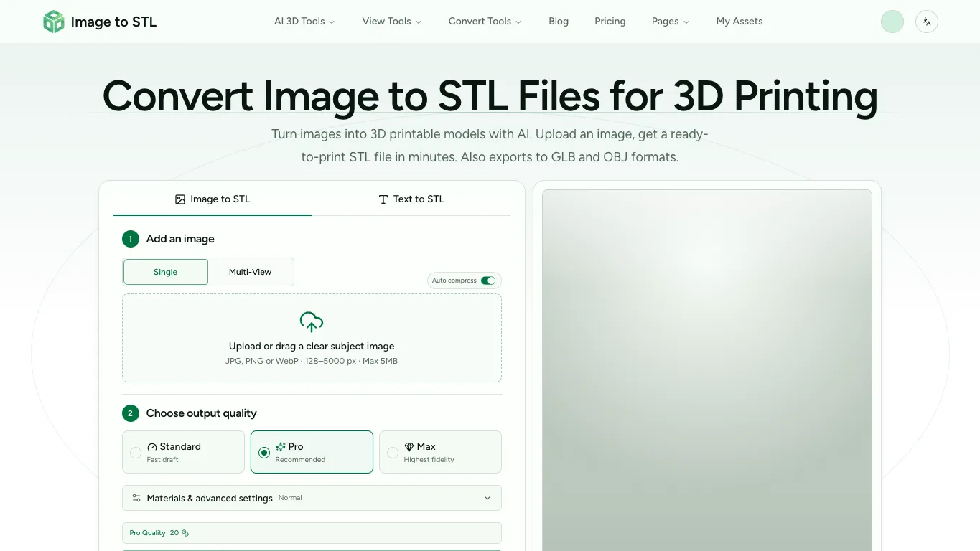
Task: Open the language translation icon button
Action: tap(927, 22)
